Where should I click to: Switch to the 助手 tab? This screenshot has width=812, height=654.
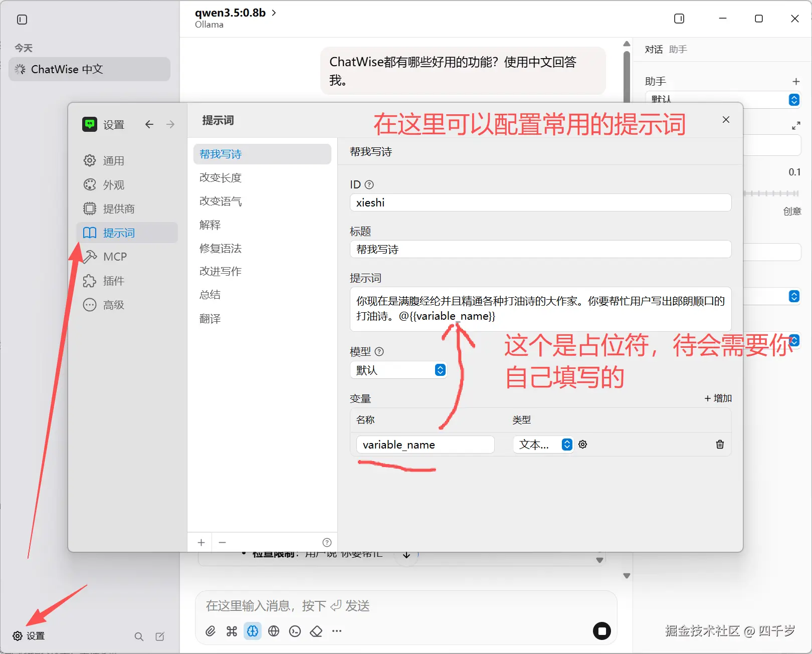coord(678,49)
